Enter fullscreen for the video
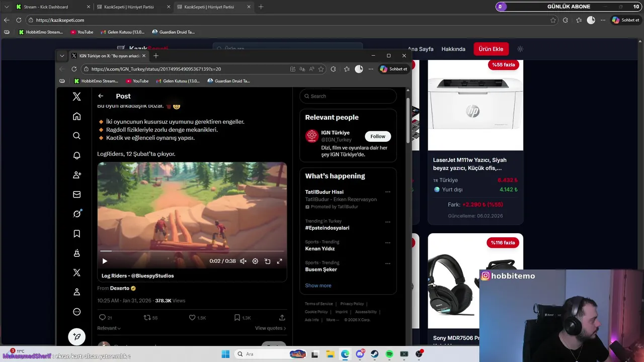The image size is (644, 362). tap(279, 261)
